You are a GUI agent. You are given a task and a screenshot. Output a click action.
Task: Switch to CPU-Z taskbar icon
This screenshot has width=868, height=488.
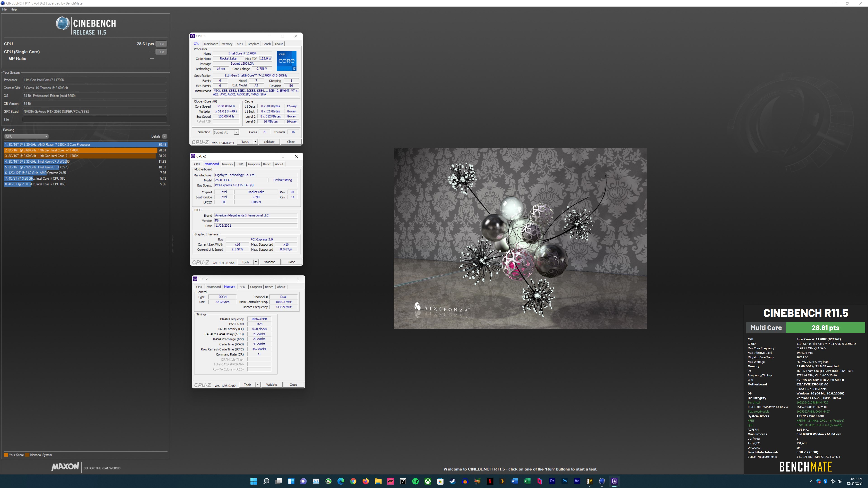click(x=614, y=481)
